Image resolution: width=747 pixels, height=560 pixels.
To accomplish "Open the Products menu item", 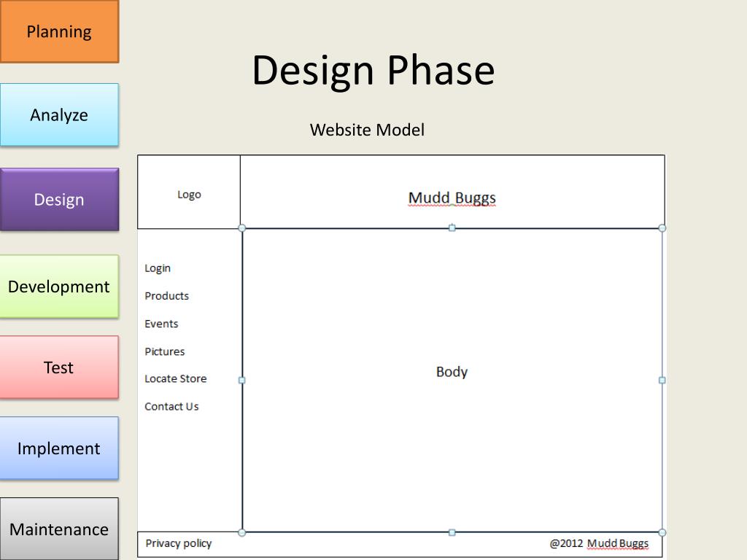I will [x=167, y=296].
